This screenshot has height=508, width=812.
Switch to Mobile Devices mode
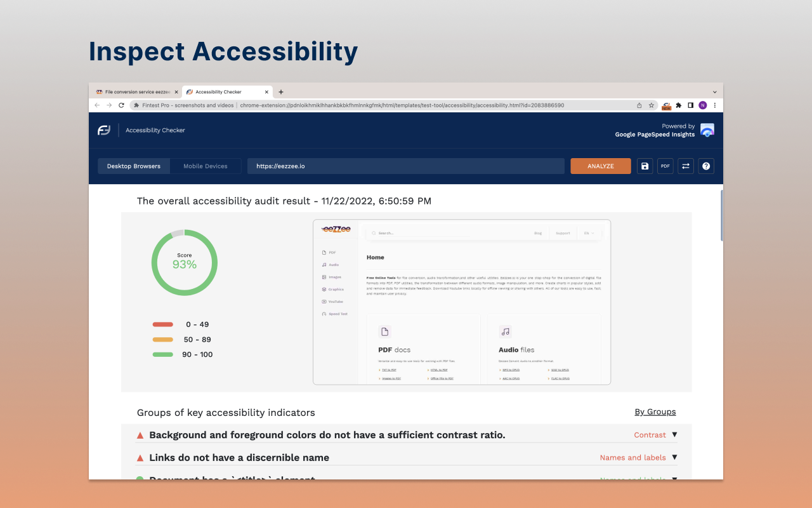(x=206, y=166)
